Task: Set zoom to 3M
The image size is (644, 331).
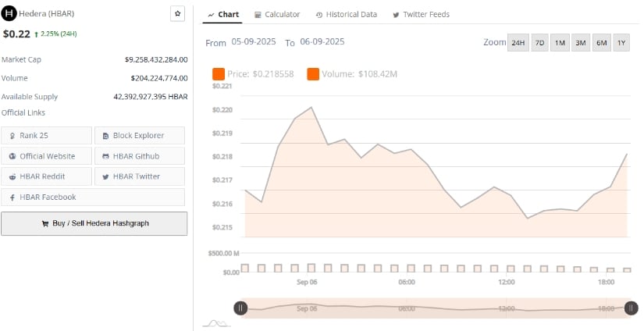Action: tap(580, 43)
